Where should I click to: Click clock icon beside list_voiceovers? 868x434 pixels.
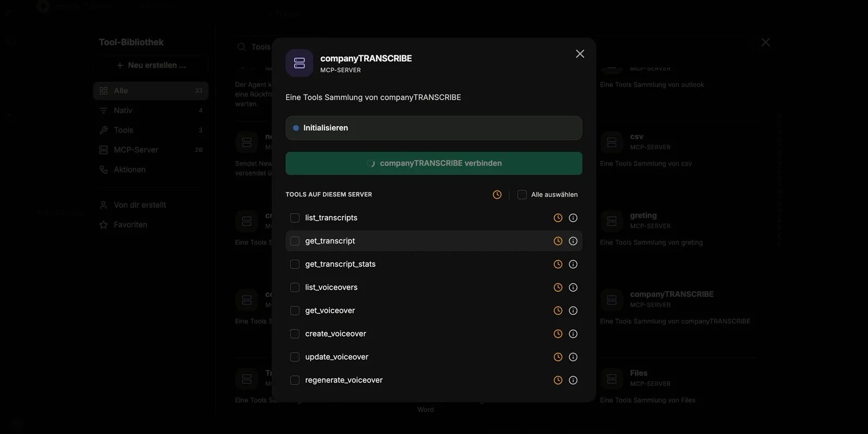(558, 288)
